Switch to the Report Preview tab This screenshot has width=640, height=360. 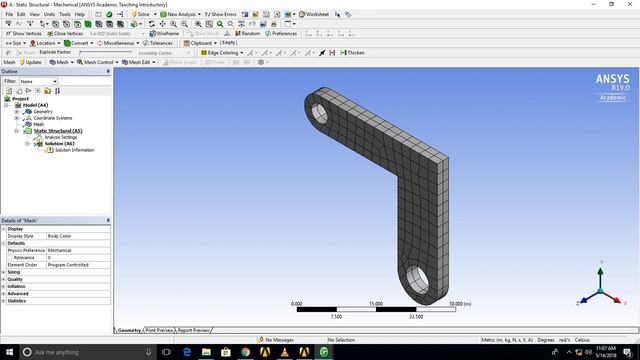pos(193,330)
